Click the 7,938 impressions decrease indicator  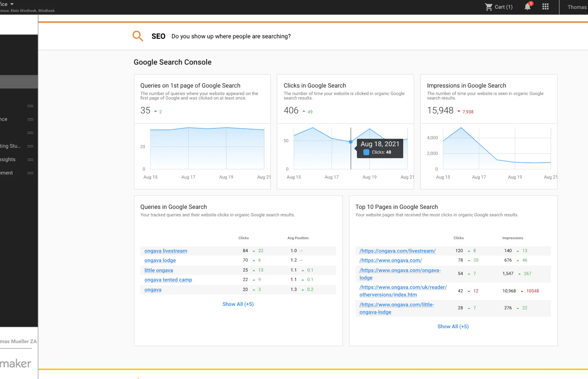[x=465, y=112]
